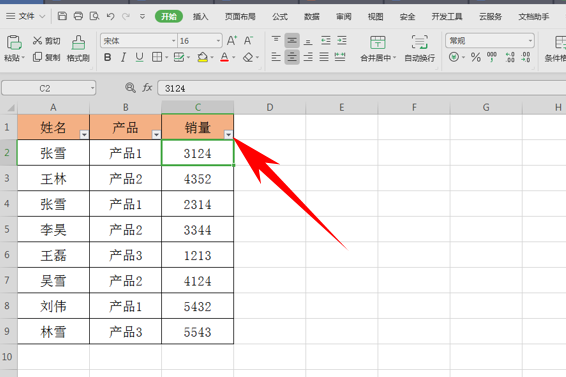This screenshot has width=566, height=377.
Task: Increase font size with A+
Action: click(232, 40)
